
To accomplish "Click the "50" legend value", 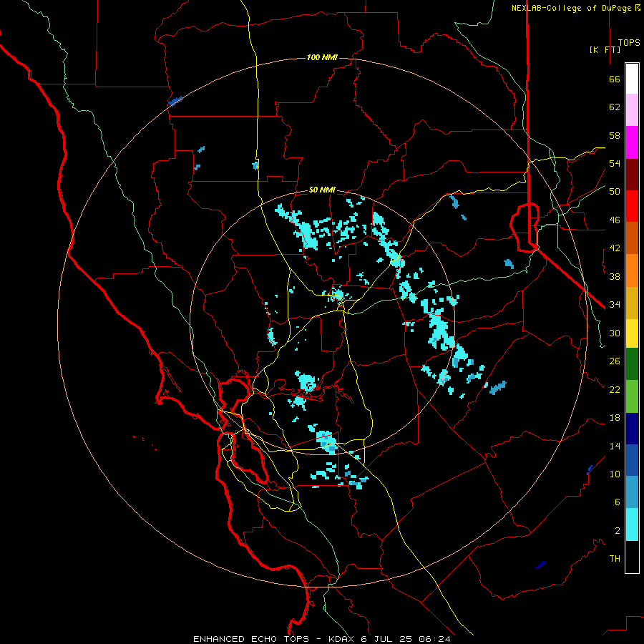I will (615, 192).
